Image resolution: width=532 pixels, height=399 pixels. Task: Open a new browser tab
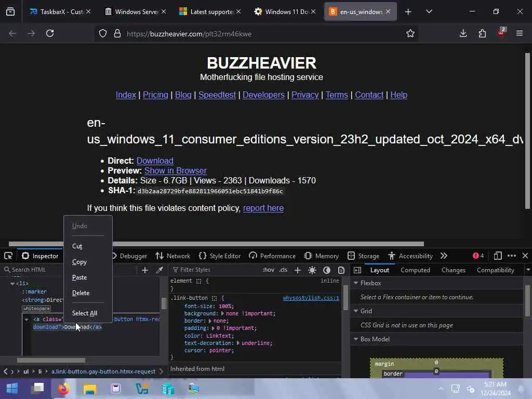(x=408, y=12)
